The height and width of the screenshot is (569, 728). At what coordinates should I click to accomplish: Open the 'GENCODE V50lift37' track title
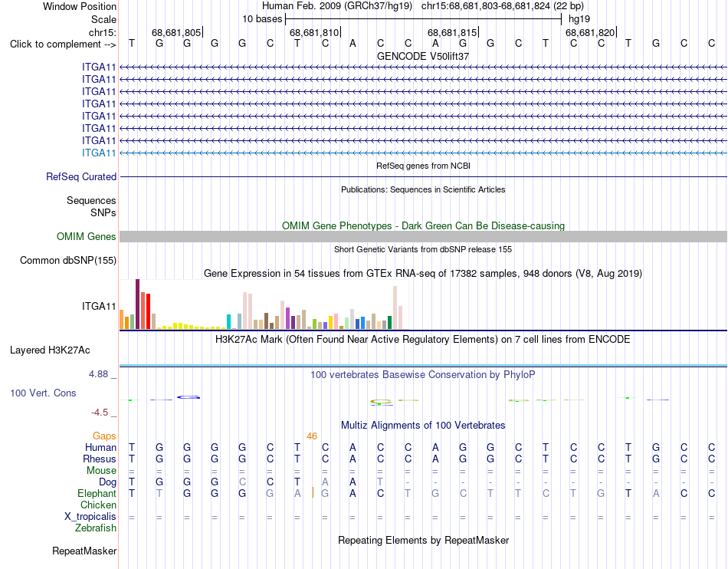click(423, 56)
